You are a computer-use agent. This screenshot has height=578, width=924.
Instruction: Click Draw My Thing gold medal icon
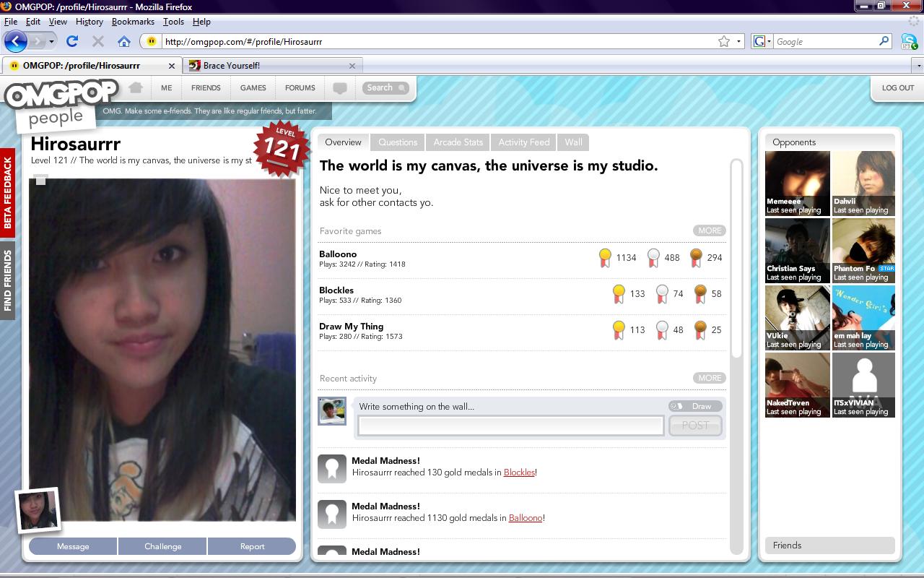click(619, 329)
